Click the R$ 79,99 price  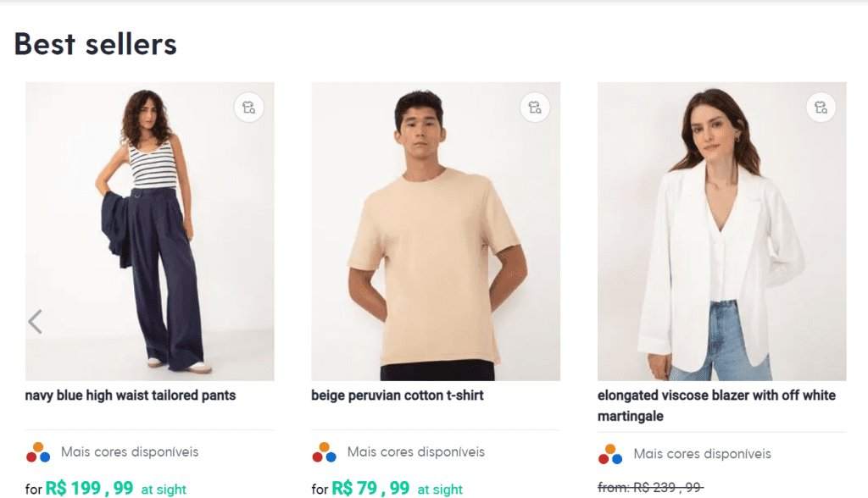click(x=370, y=488)
